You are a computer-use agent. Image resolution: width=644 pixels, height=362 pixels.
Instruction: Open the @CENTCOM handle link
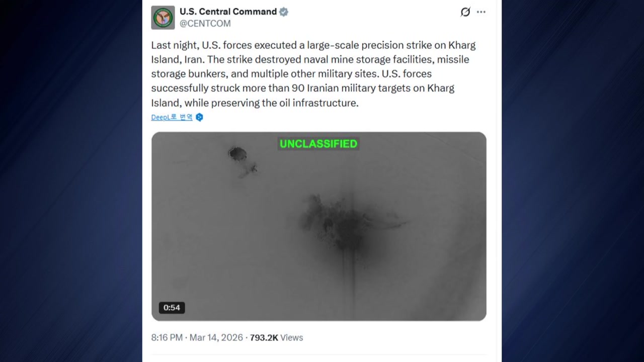click(205, 24)
